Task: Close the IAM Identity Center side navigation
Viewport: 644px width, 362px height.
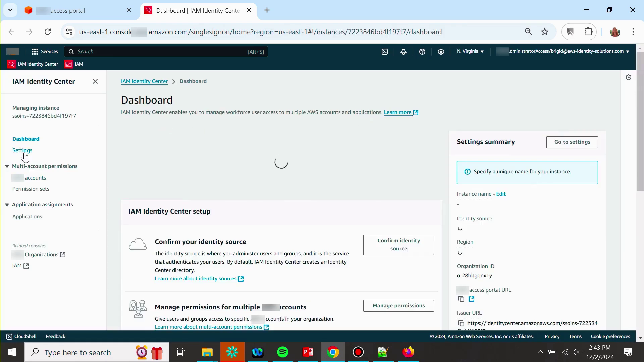Action: pyautogui.click(x=95, y=81)
